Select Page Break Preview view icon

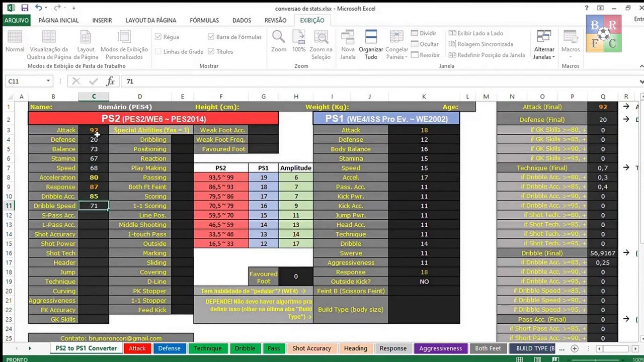coord(49,44)
